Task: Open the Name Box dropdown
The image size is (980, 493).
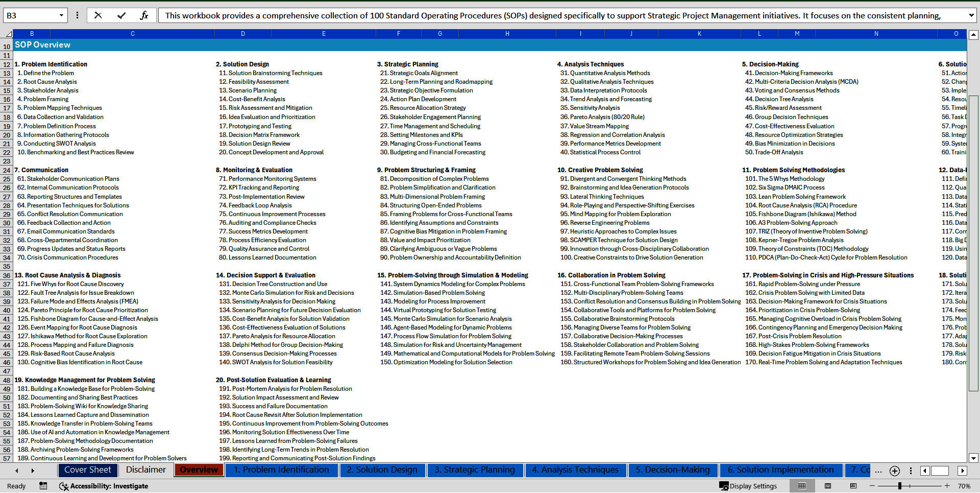Action: [61, 15]
